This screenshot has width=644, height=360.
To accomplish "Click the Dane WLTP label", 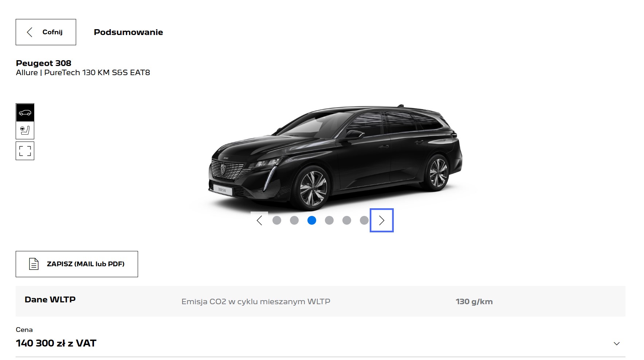I will (50, 299).
